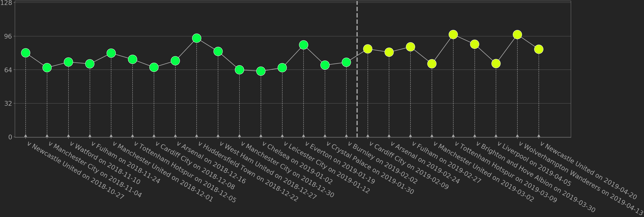The width and height of the screenshot is (644, 217).
Task: Click the 128 y-axis value label
Action: (x=7, y=4)
